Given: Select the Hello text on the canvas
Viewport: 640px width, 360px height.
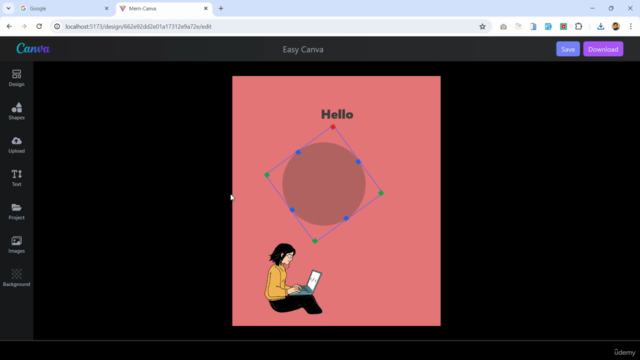Looking at the screenshot, I should (x=337, y=114).
